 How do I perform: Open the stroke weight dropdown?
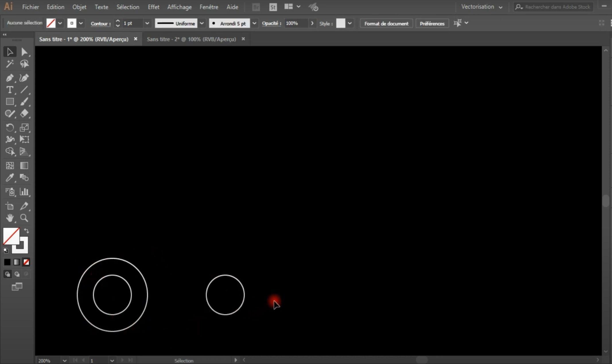(147, 23)
